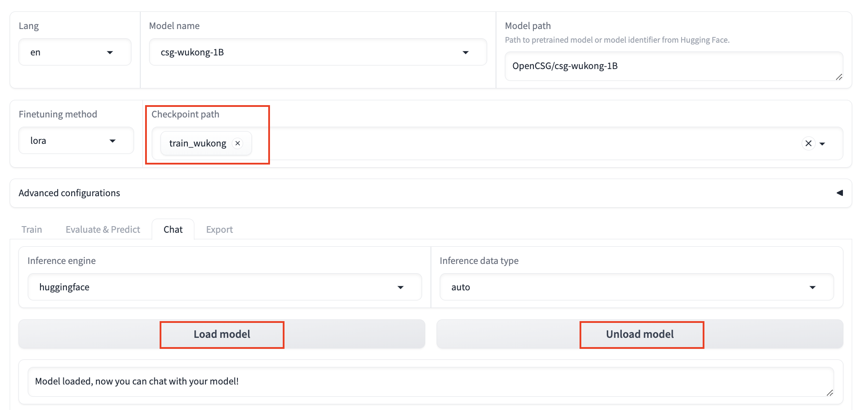Click the model loaded status textbox

[x=427, y=381]
